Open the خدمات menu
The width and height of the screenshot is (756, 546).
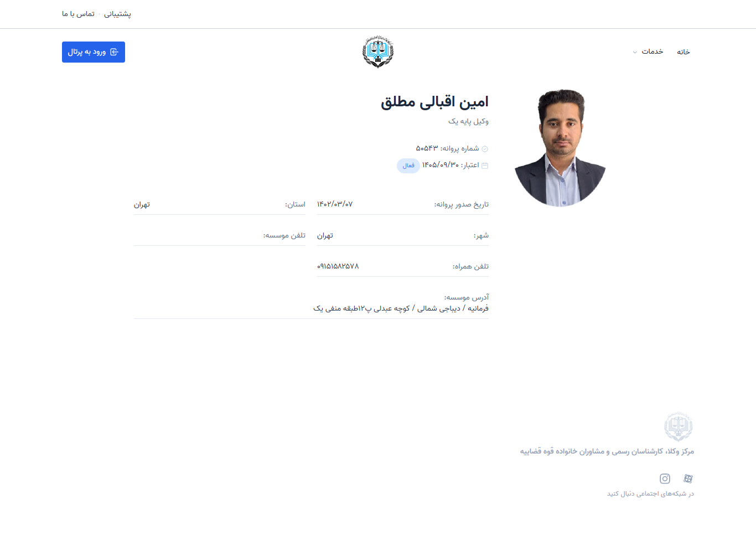pyautogui.click(x=652, y=52)
